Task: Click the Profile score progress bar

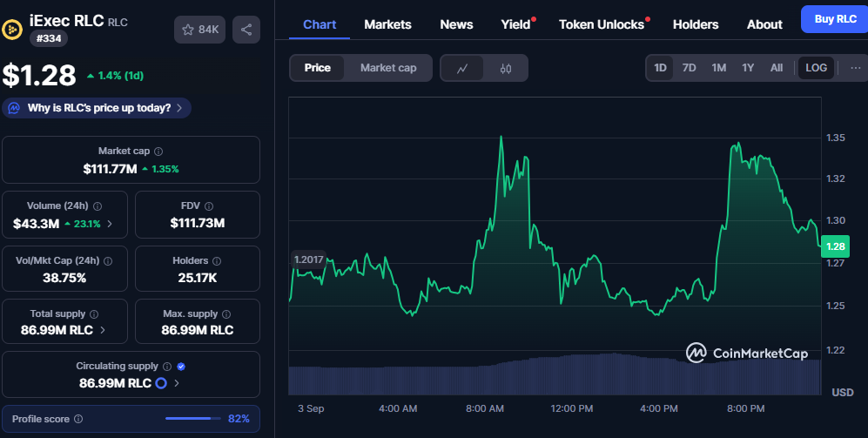Action: click(192, 419)
